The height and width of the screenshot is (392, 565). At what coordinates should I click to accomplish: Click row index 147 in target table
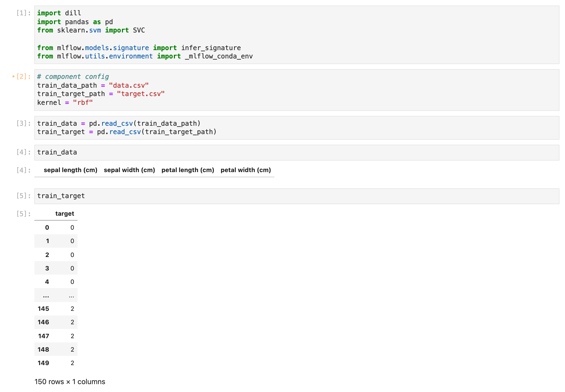[43, 336]
